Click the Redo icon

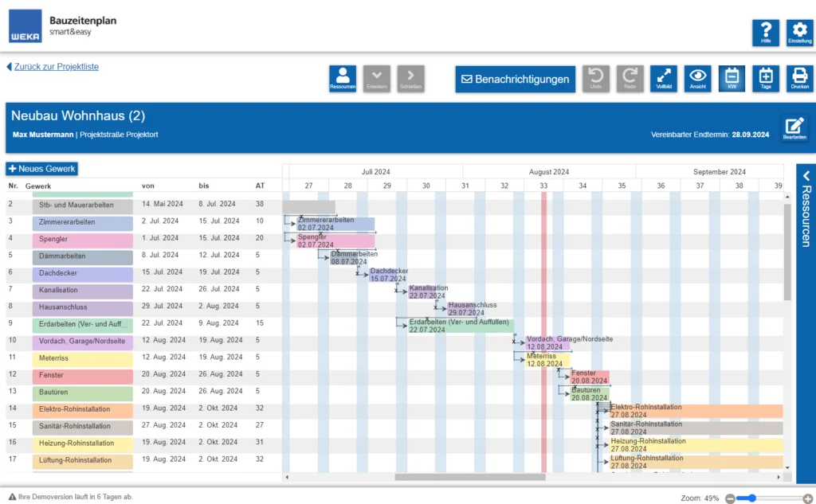pos(630,78)
